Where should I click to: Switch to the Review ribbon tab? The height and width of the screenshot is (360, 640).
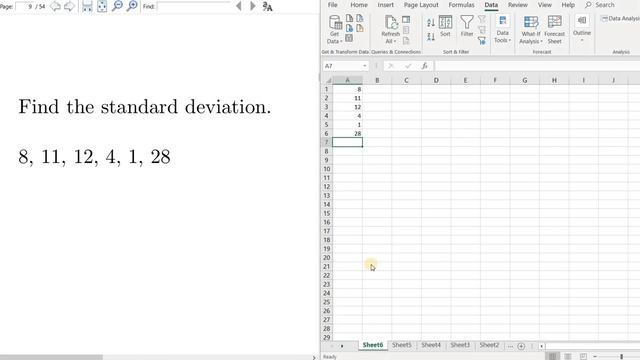click(x=518, y=5)
